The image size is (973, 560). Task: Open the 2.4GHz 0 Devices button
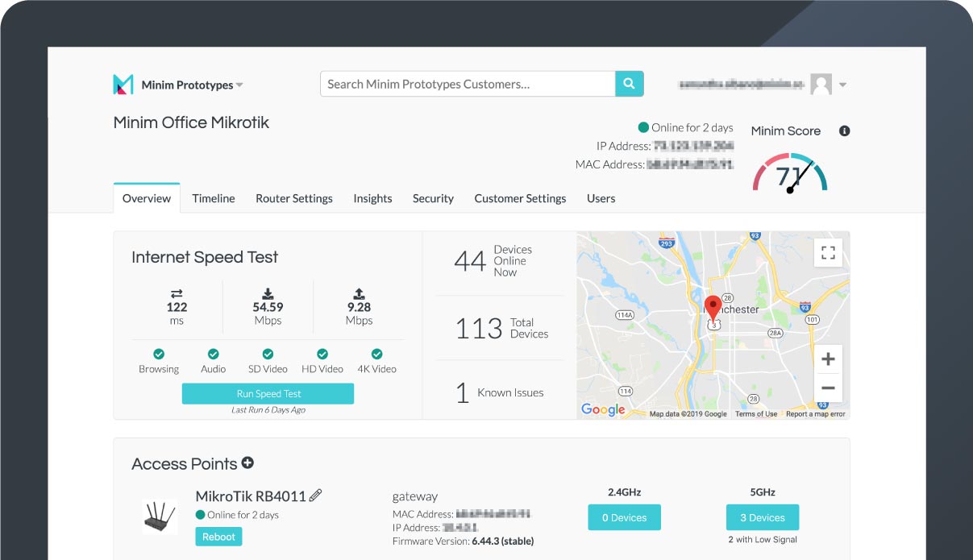click(x=624, y=517)
